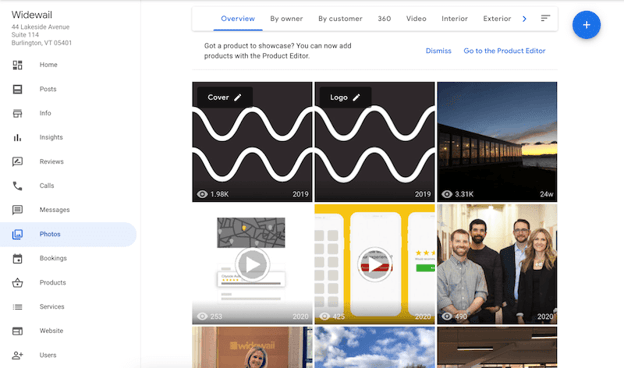Play the map listing video
Image resolution: width=624 pixels, height=368 pixels.
coord(252,265)
